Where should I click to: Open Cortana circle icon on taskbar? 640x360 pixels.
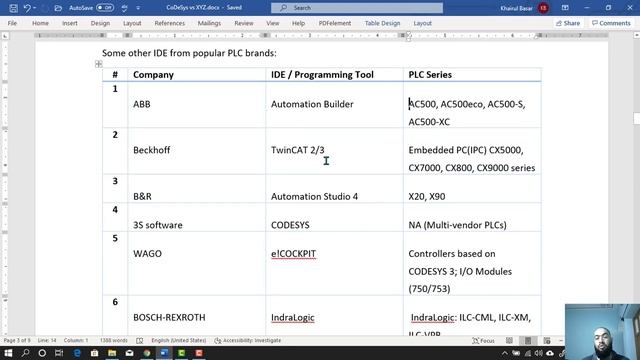pyautogui.click(x=42, y=353)
